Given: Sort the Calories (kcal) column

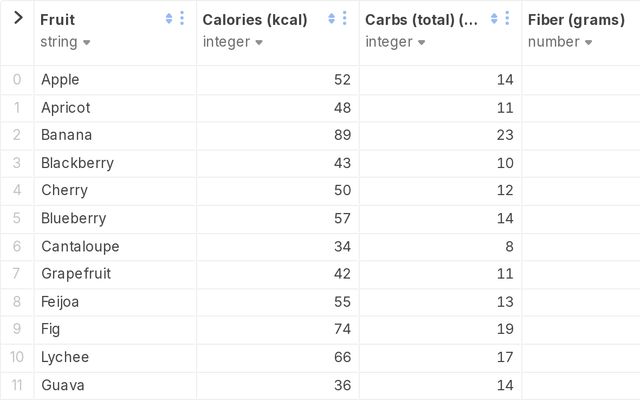Looking at the screenshot, I should (332, 19).
